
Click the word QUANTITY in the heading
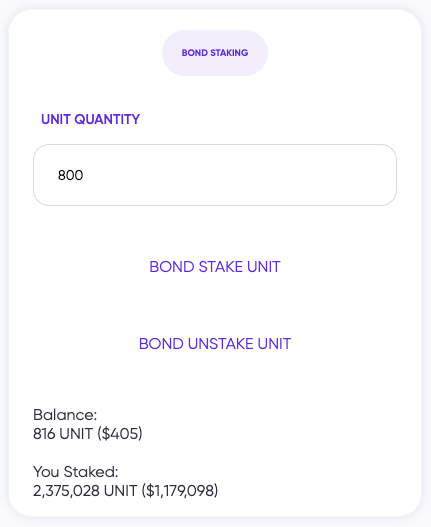tap(107, 119)
